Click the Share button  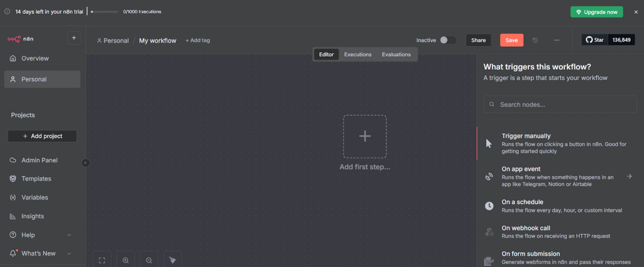478,40
